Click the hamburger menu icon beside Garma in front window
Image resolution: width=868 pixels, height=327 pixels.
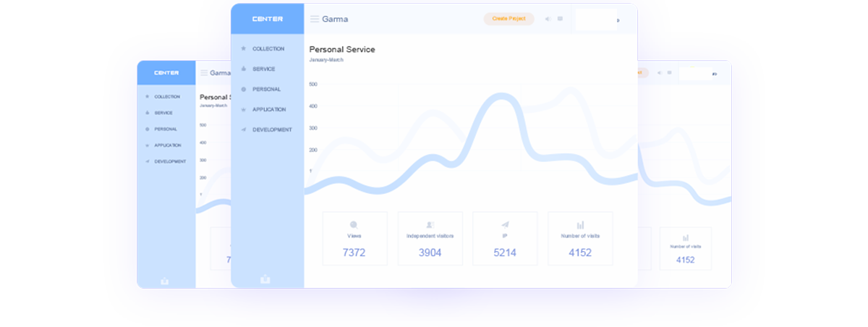(315, 19)
